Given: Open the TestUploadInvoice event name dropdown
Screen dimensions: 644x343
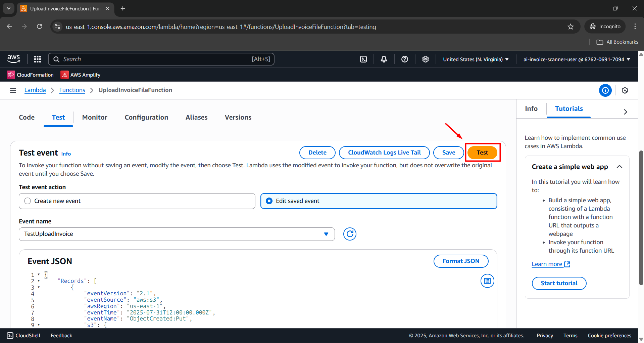Looking at the screenshot, I should click(177, 234).
